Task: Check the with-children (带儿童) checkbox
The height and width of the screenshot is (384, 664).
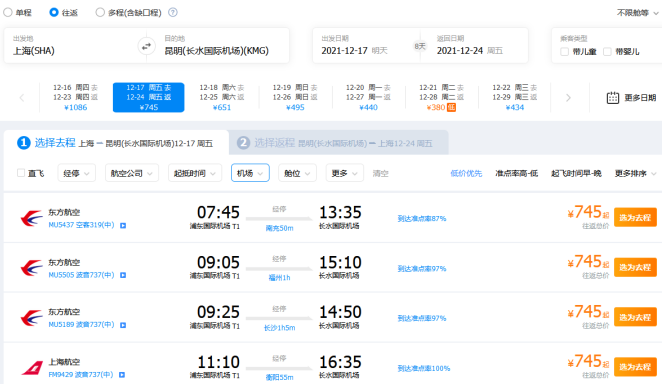Action: (564, 52)
